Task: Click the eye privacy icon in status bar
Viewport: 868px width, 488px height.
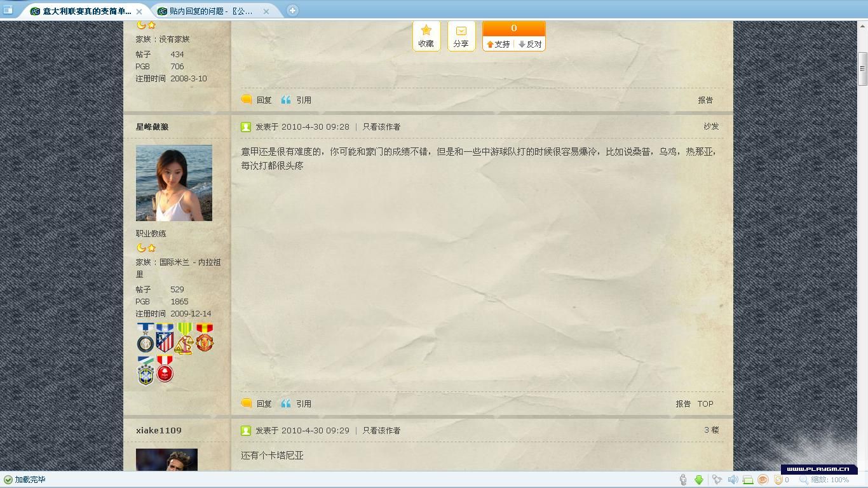Action: coord(763,480)
